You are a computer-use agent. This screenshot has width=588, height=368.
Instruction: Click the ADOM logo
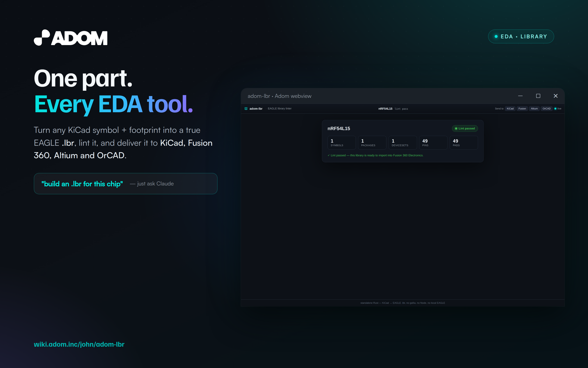point(71,38)
